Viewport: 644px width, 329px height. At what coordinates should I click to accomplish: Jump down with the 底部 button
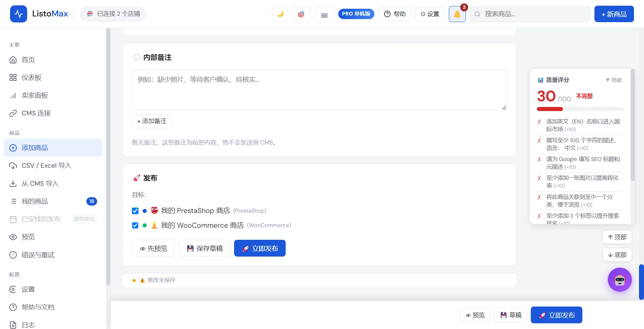[617, 255]
